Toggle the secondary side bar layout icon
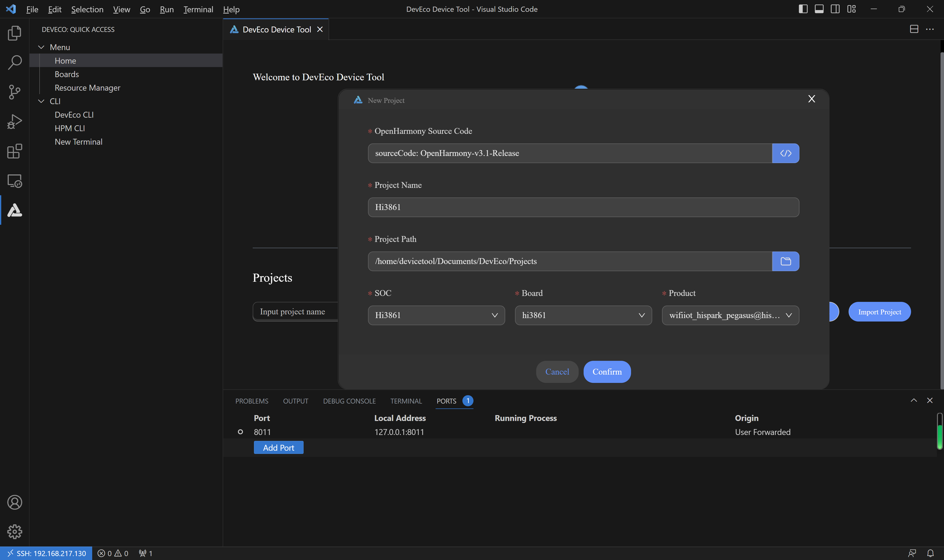 point(835,9)
